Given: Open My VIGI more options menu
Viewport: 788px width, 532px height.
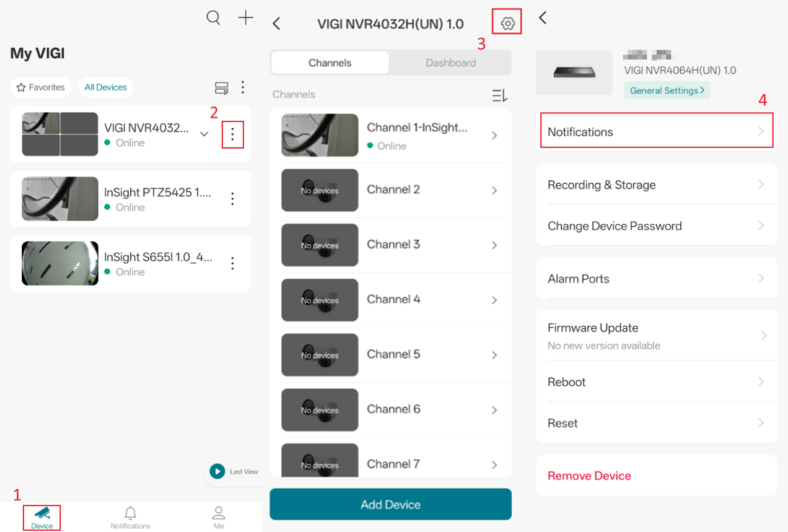Looking at the screenshot, I should [x=243, y=87].
